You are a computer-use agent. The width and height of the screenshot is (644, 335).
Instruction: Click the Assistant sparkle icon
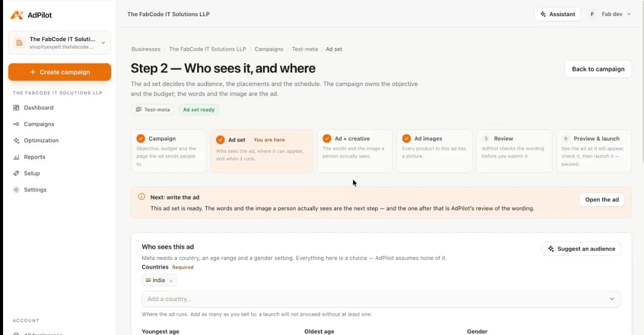(x=543, y=14)
